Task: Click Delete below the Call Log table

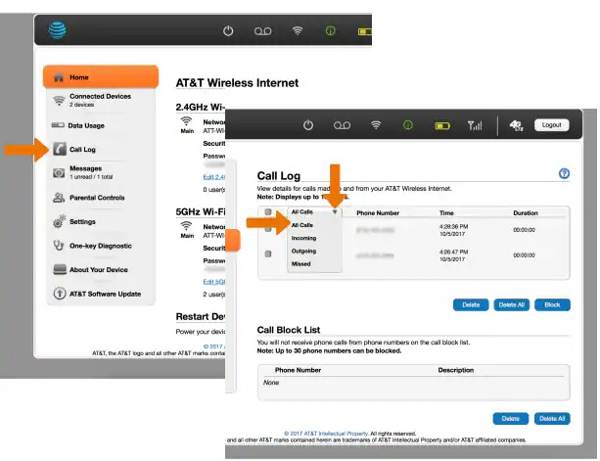Action: pyautogui.click(x=471, y=305)
